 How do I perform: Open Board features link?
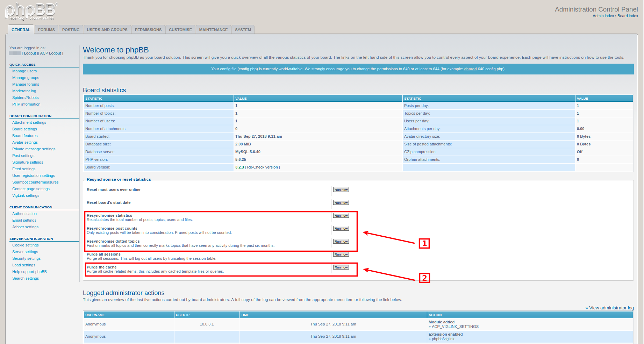click(x=25, y=136)
